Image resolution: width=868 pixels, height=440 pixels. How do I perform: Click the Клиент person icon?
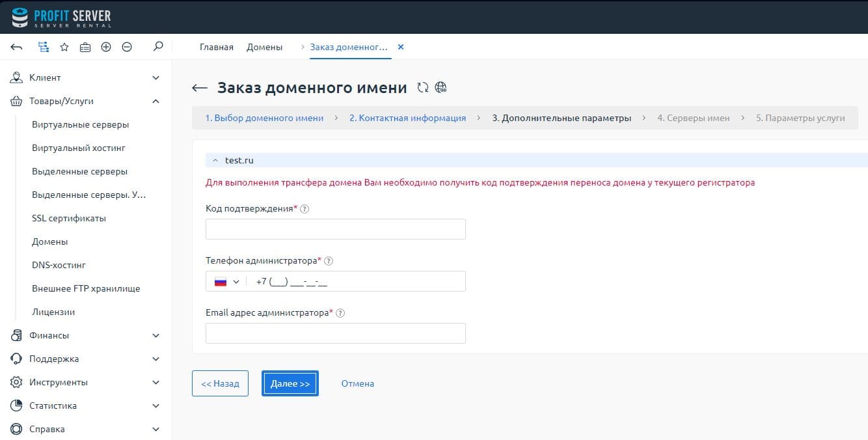click(17, 77)
